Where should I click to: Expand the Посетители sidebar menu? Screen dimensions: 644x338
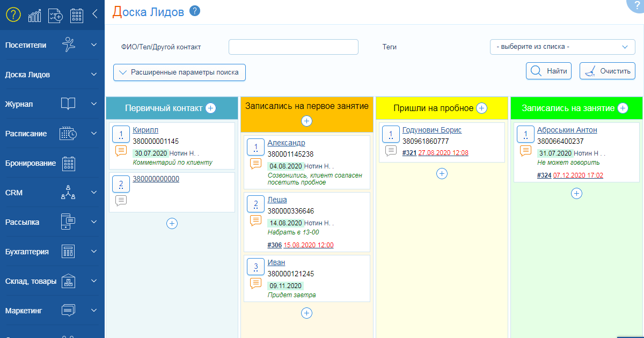click(x=52, y=45)
